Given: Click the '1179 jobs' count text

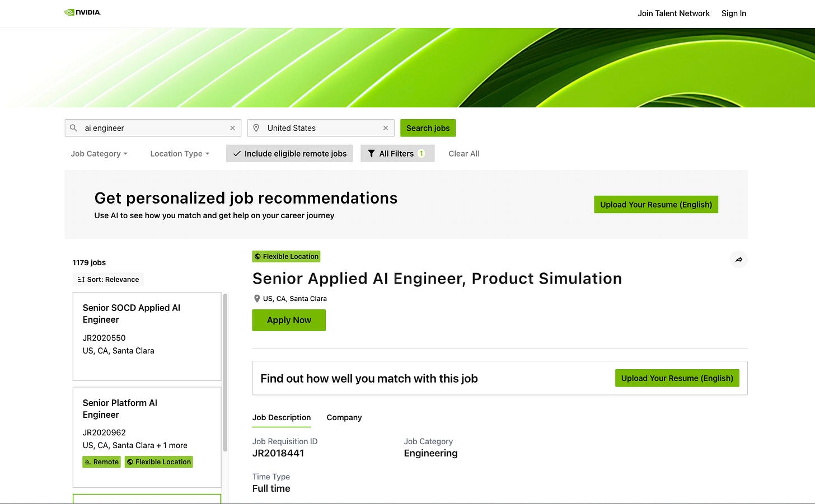Looking at the screenshot, I should point(89,262).
